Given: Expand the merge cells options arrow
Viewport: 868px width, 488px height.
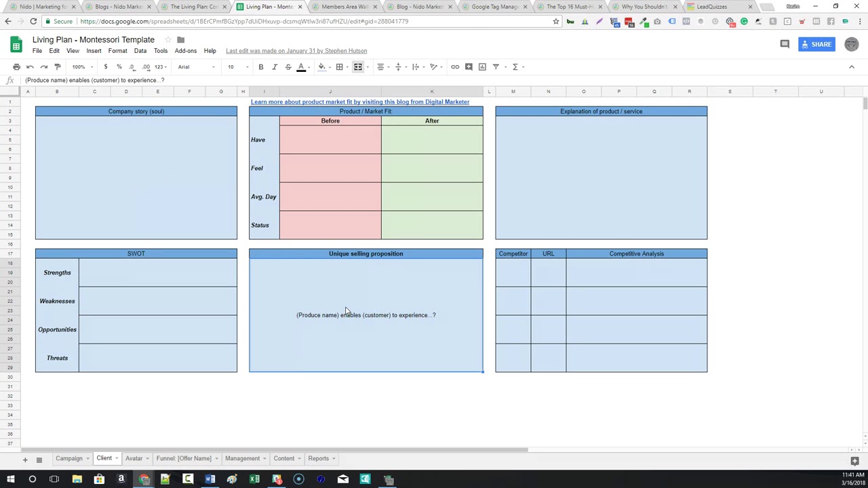Looking at the screenshot, I should pyautogui.click(x=367, y=66).
